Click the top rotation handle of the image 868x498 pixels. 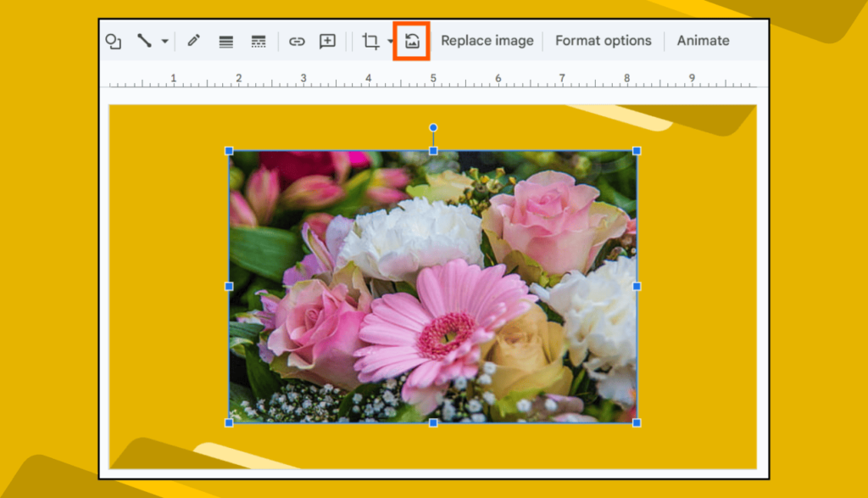click(433, 126)
